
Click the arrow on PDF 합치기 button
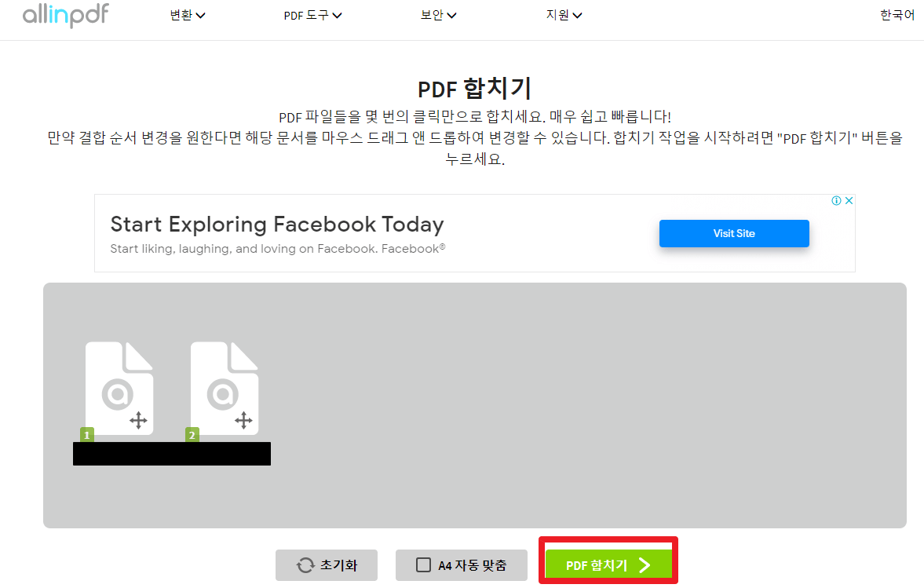[x=645, y=565]
